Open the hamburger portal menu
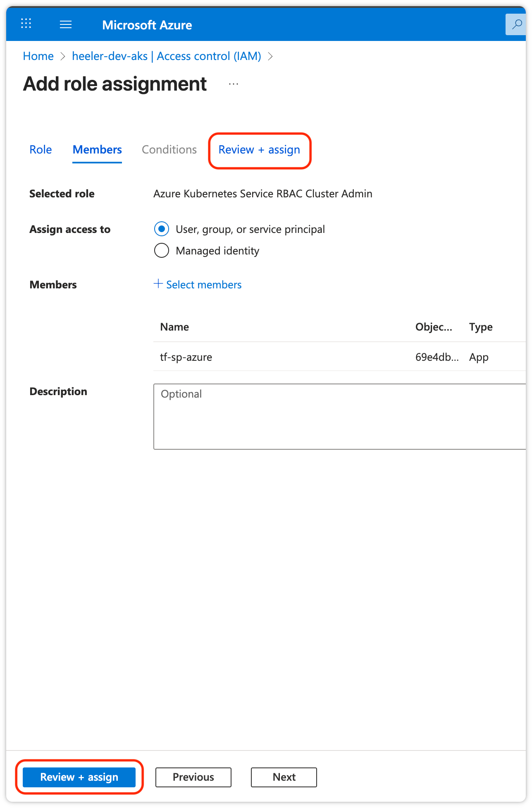Screen dimensions: 532x808 pos(66,25)
